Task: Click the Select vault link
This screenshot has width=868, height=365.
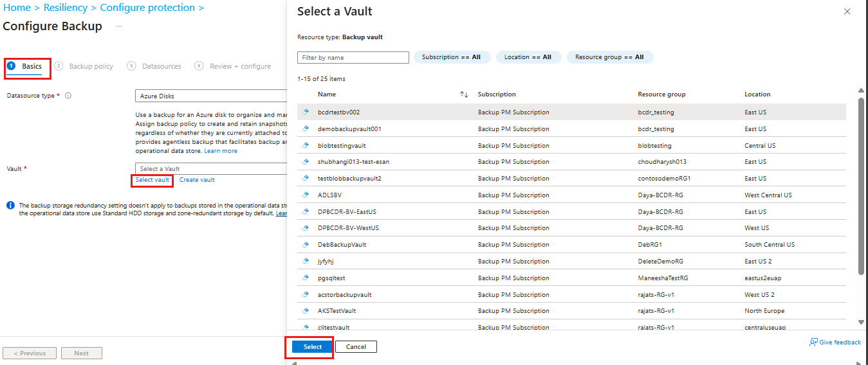Action: (152, 180)
